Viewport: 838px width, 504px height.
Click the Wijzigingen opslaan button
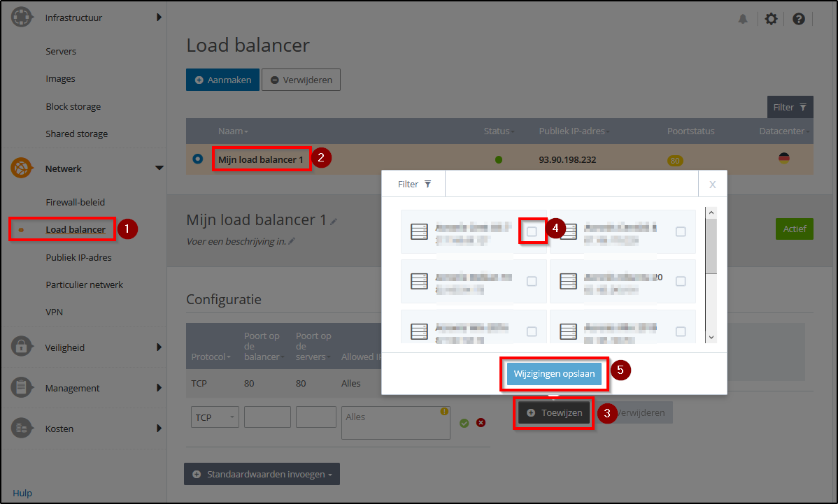tap(553, 375)
